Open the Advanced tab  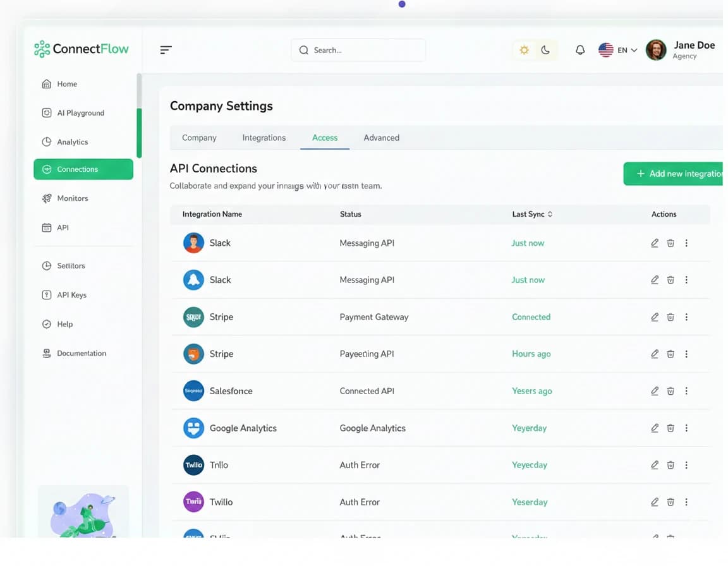381,138
